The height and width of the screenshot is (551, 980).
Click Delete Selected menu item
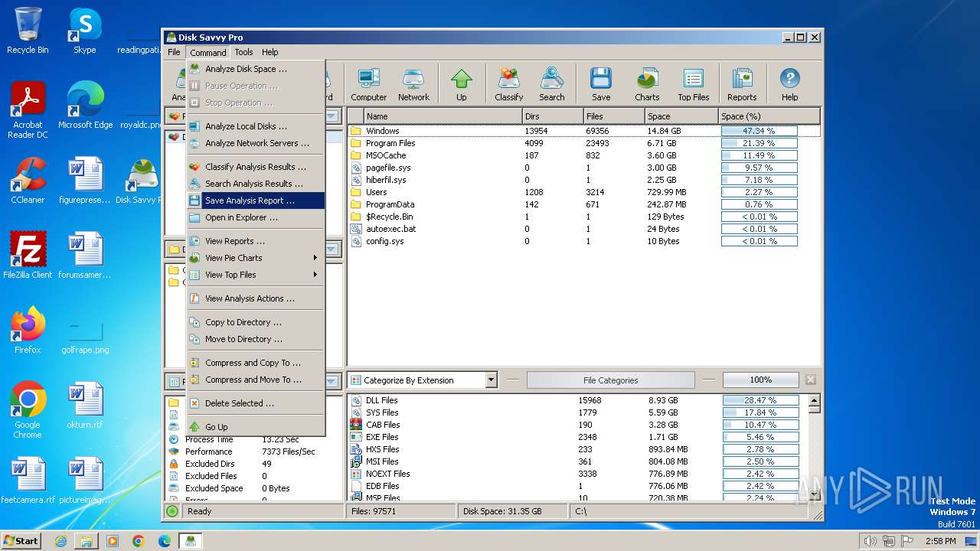click(256, 403)
